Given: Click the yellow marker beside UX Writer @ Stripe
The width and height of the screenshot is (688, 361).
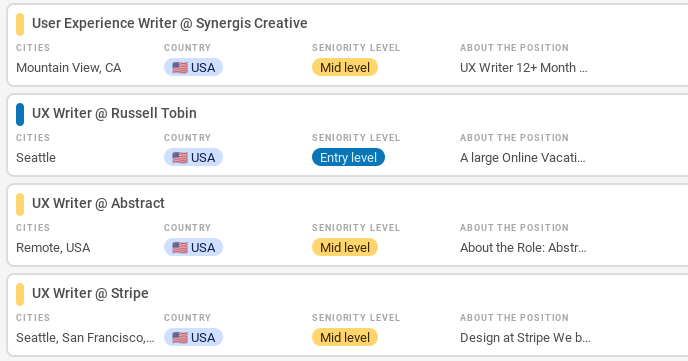Looking at the screenshot, I should tap(20, 294).
